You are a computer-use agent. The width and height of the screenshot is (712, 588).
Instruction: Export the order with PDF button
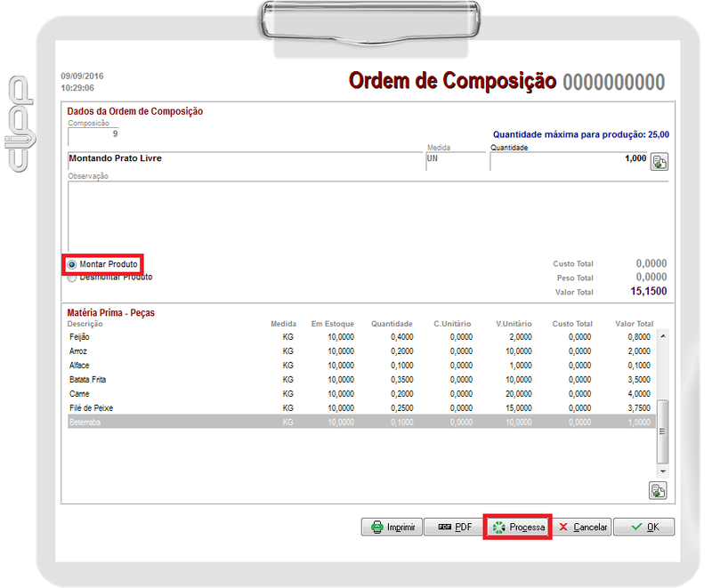(x=453, y=527)
